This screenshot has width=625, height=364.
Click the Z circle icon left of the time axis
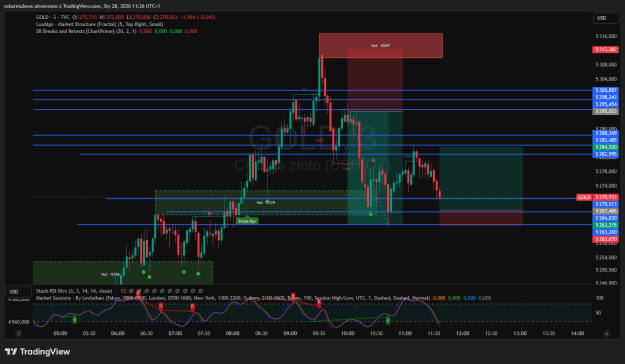pyautogui.click(x=18, y=333)
